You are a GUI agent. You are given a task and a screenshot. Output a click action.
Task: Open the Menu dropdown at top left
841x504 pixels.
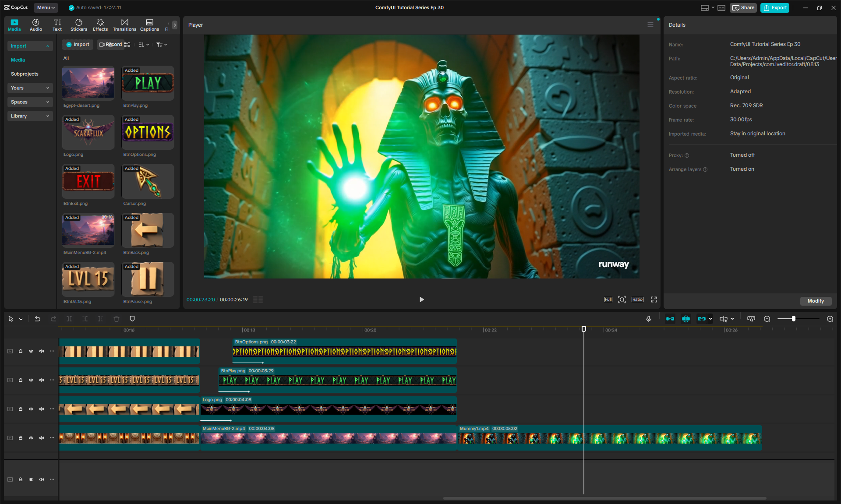(46, 7)
